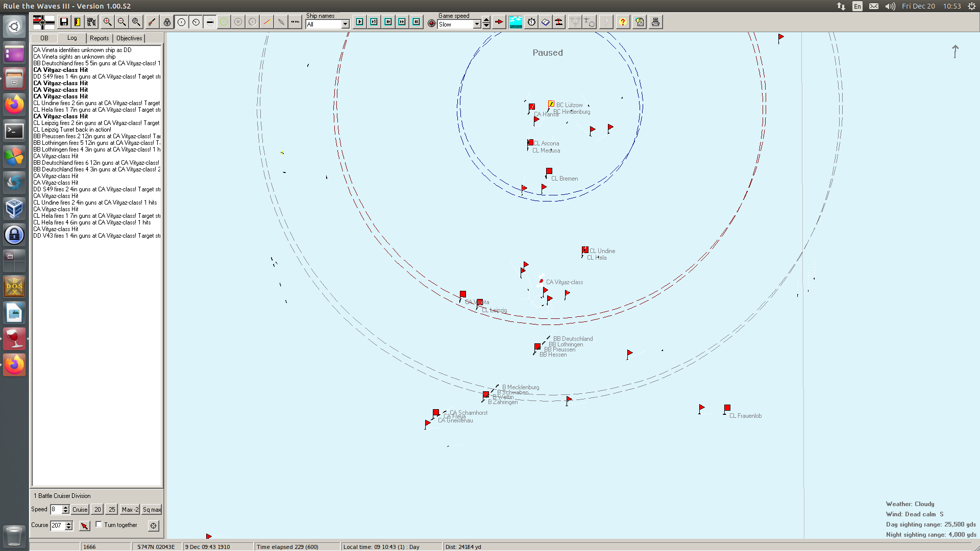Switch to the Reports tab
Viewport: 980px width, 551px height.
click(x=99, y=38)
